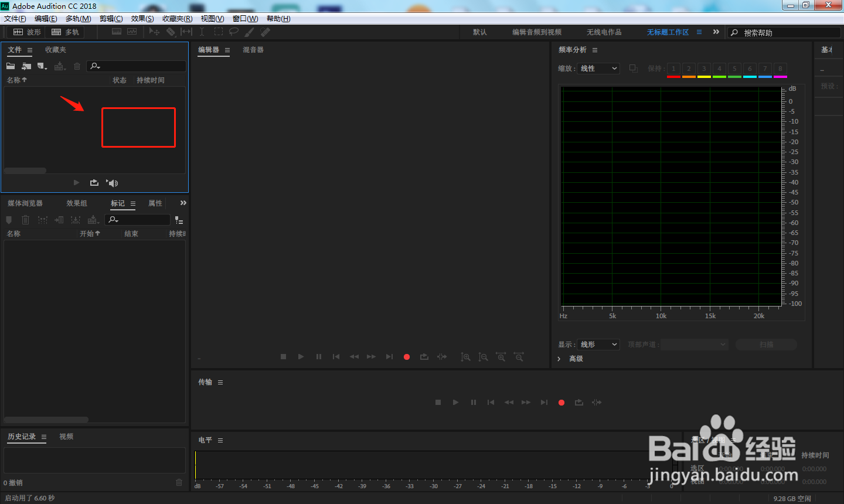The image size is (844, 504).
Task: Click the red Hold 1 button
Action: [673, 70]
